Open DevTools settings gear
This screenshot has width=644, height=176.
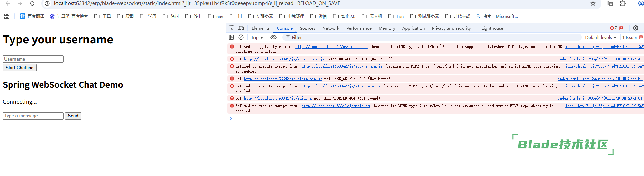point(636,28)
